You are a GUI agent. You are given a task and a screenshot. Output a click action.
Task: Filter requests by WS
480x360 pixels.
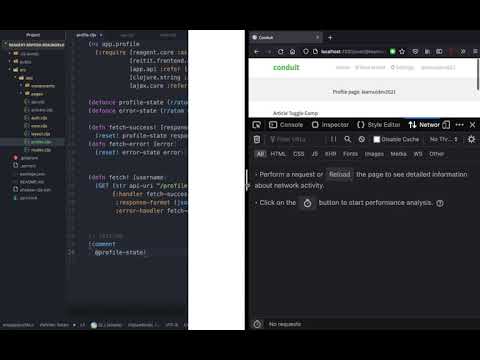[x=418, y=154]
